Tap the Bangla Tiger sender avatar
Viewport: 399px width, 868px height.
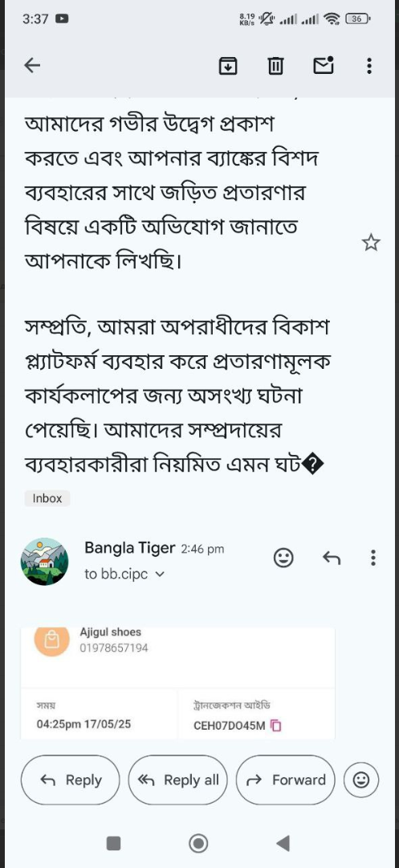click(44, 561)
